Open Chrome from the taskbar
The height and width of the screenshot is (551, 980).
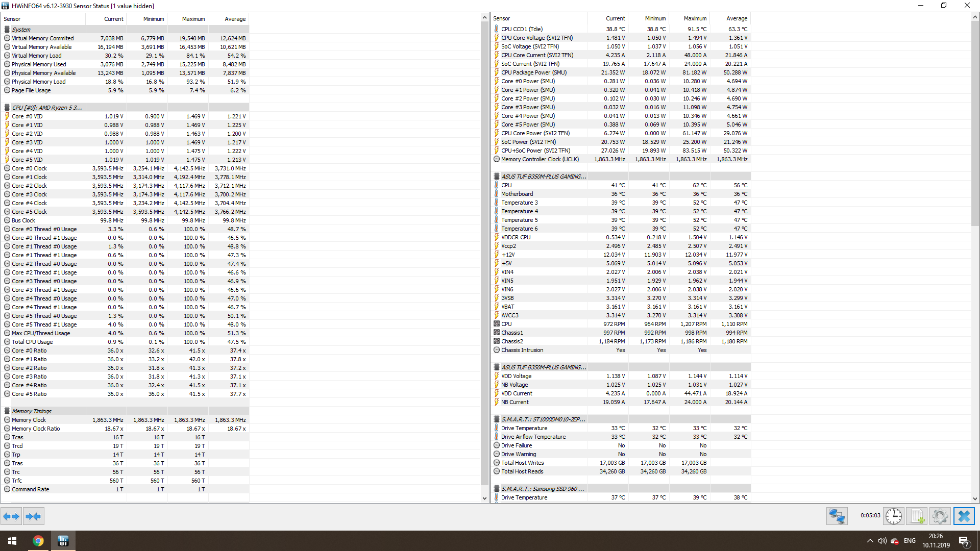click(38, 541)
